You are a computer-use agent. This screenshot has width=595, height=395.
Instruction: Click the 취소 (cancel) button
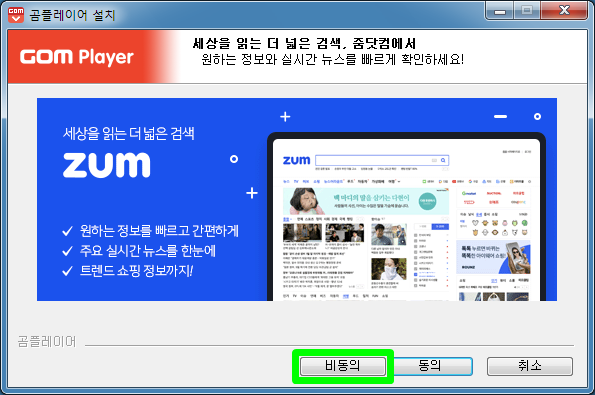coord(530,366)
